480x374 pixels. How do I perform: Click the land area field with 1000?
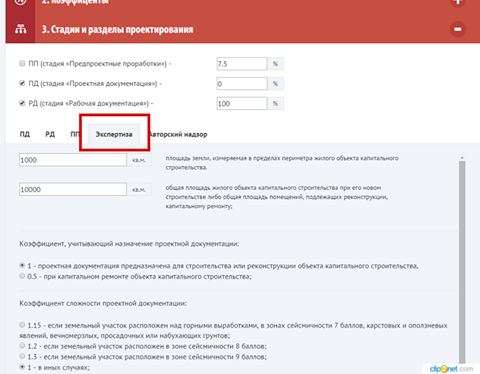click(x=73, y=160)
